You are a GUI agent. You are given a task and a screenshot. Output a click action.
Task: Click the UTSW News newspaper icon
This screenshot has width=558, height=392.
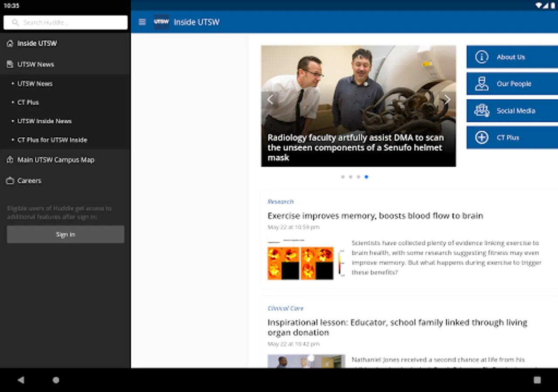click(10, 64)
